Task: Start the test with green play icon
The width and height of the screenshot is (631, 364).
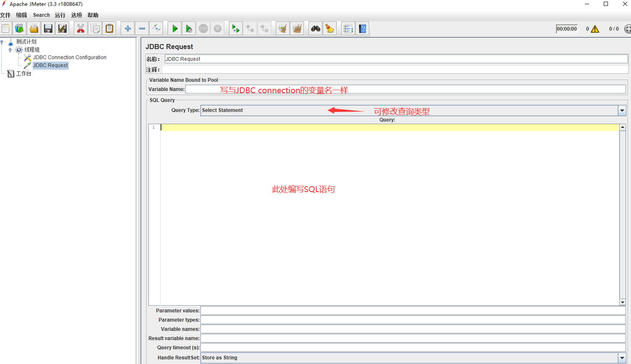Action: [x=175, y=29]
